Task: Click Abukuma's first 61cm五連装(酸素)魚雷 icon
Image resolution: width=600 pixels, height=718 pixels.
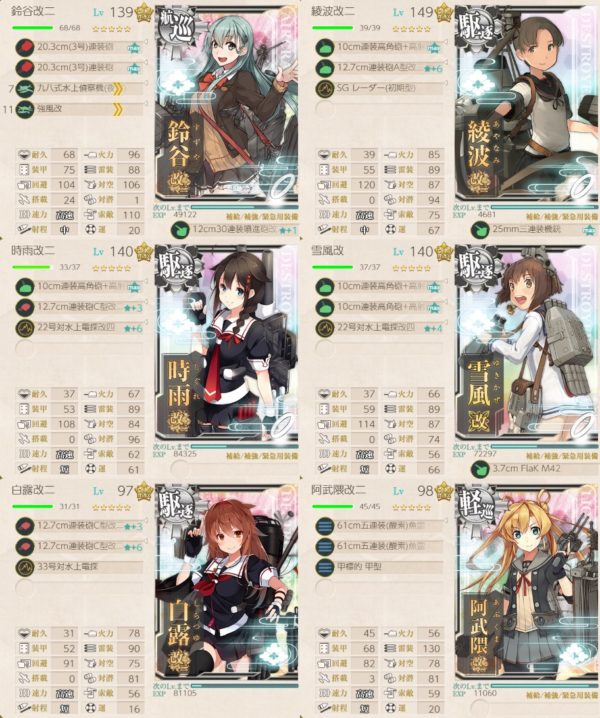Action: [325, 526]
